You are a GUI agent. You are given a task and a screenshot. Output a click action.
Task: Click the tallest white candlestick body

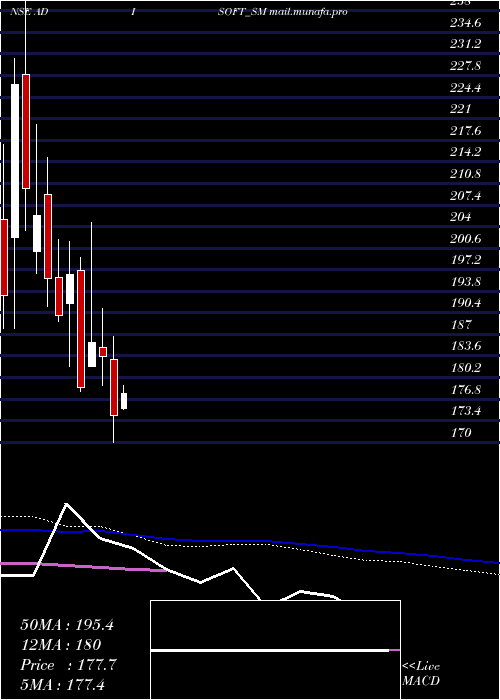(15, 161)
